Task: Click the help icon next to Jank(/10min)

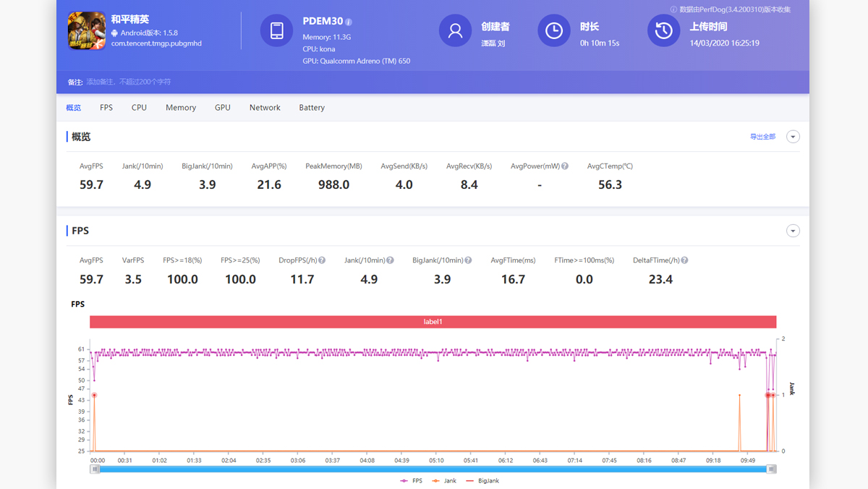Action: click(x=389, y=260)
